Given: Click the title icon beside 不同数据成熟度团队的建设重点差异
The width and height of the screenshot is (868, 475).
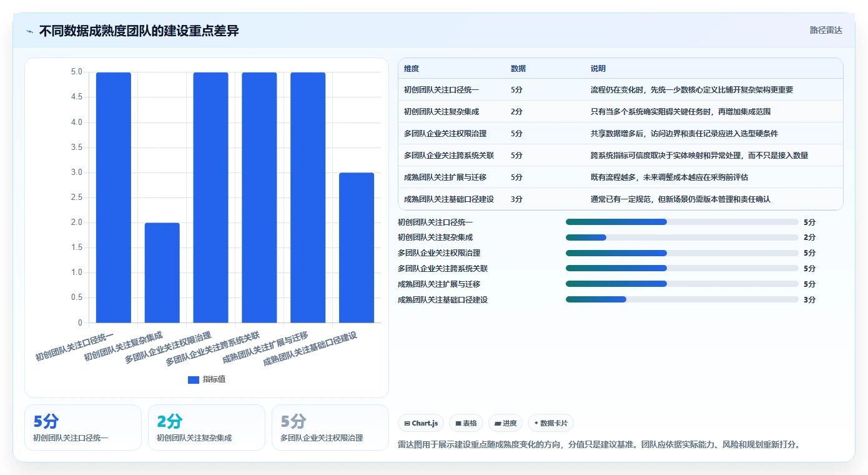Looking at the screenshot, I should (29, 31).
